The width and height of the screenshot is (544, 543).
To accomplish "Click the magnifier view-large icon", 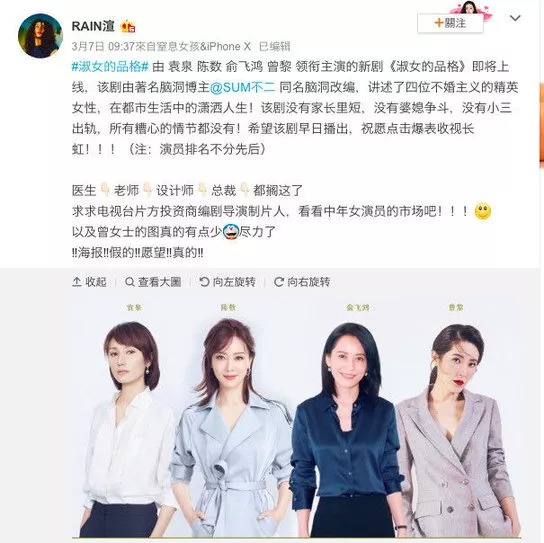I will [x=129, y=282].
